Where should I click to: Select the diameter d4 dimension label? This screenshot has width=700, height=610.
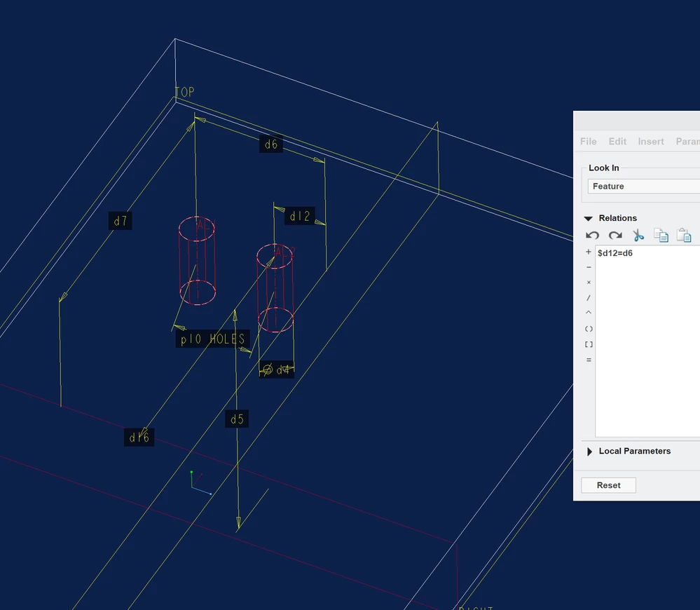click(276, 370)
